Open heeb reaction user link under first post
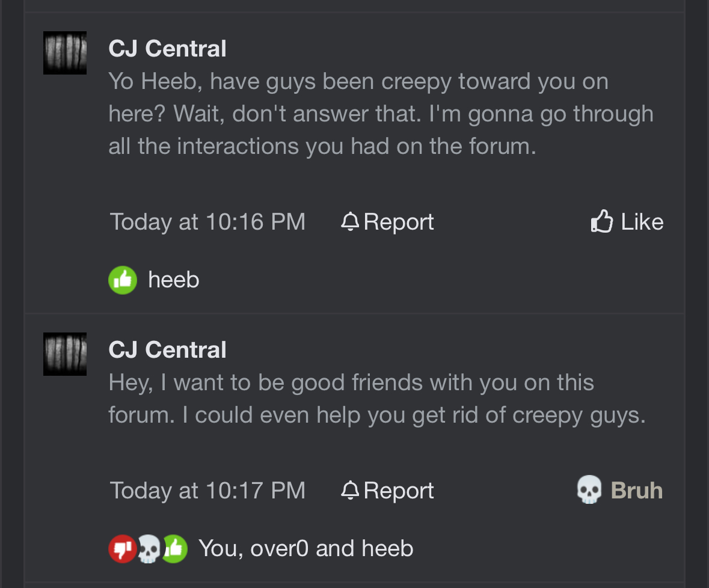Screen dimensions: 709x588 tap(174, 280)
